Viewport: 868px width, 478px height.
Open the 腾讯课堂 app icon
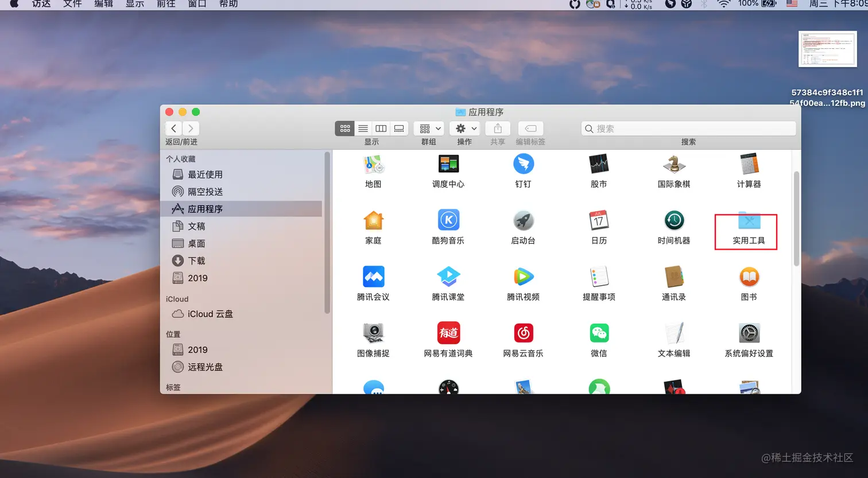tap(448, 277)
